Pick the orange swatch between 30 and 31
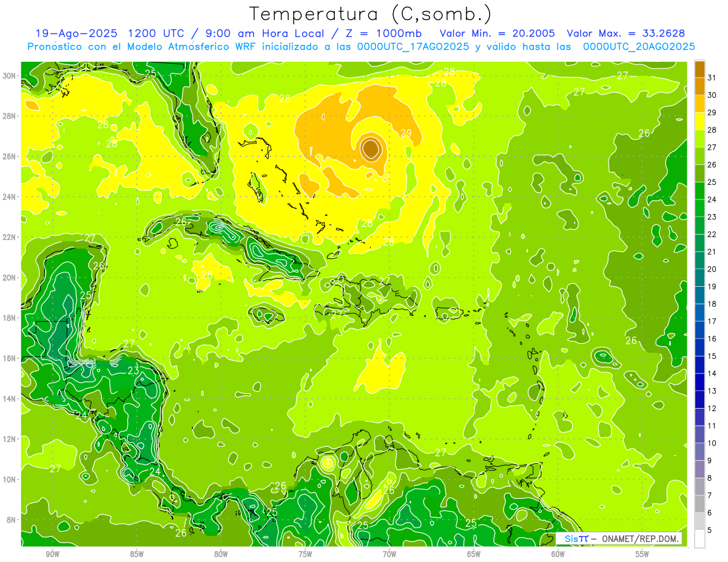Screen dimensions: 728x562 699,87
